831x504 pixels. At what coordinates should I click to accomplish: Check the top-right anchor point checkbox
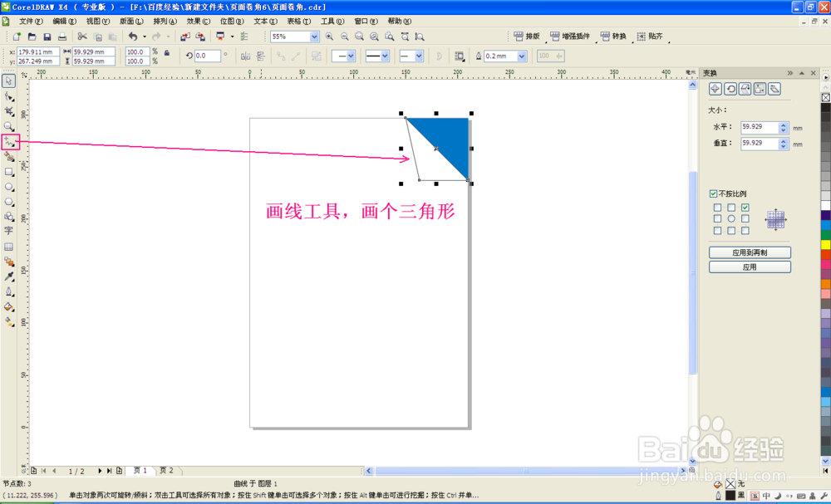(745, 207)
